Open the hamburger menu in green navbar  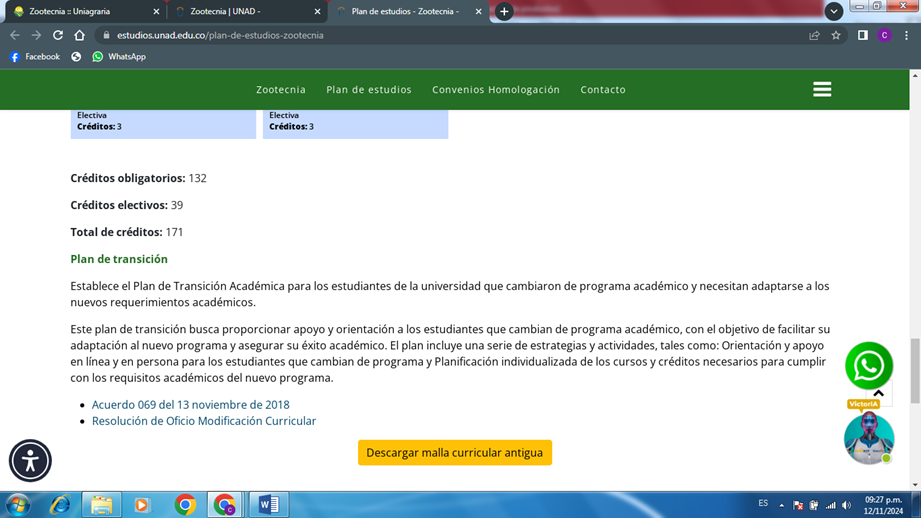tap(822, 89)
